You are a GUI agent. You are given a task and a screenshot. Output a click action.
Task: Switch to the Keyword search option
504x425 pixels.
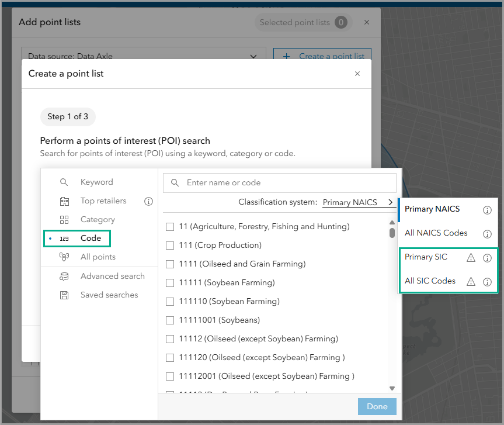coord(96,182)
